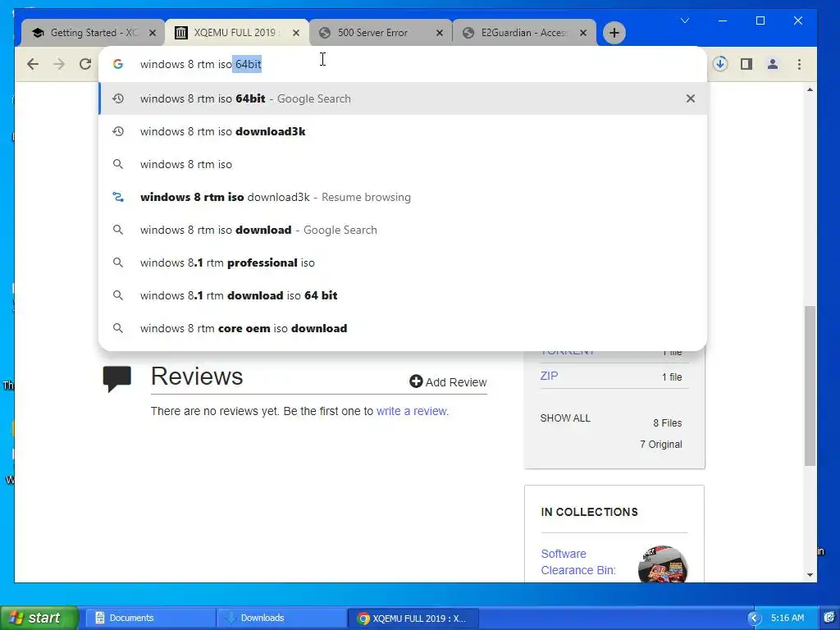Remove the '64bit' history suggestion with X
The width and height of the screenshot is (840, 630).
[691, 98]
